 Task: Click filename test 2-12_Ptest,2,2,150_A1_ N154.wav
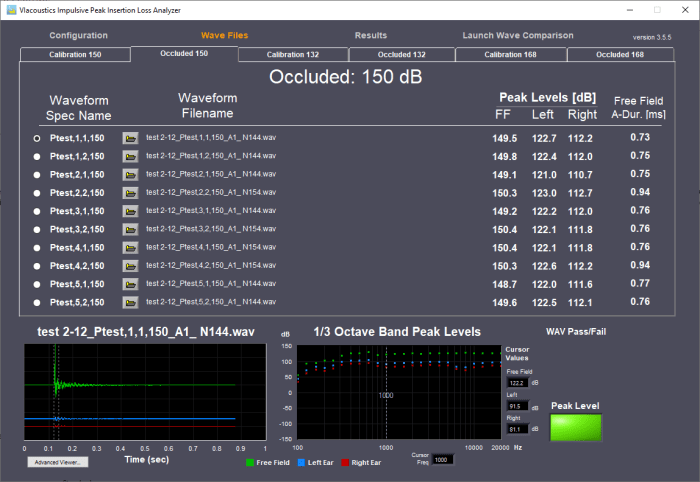click(211, 192)
